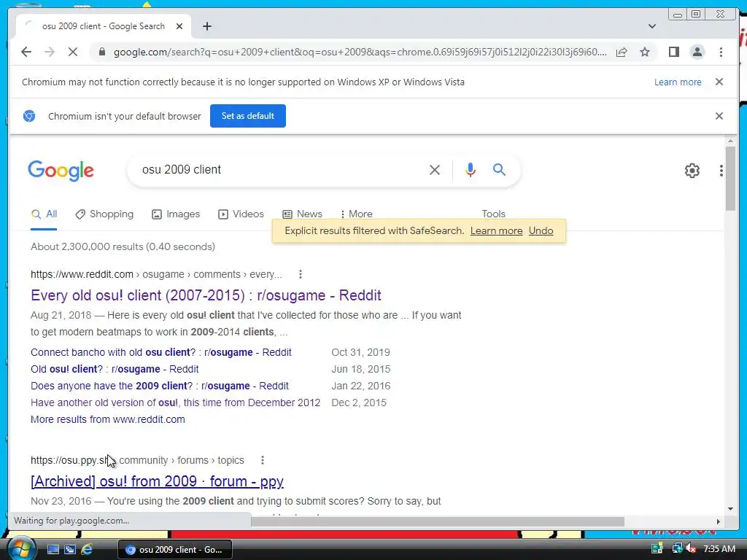Image resolution: width=747 pixels, height=560 pixels.
Task: Open Google quick settings gear
Action: (692, 171)
